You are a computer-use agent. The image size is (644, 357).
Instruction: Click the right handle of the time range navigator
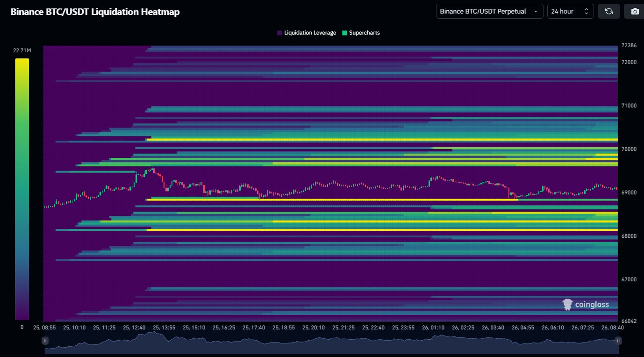click(618, 341)
